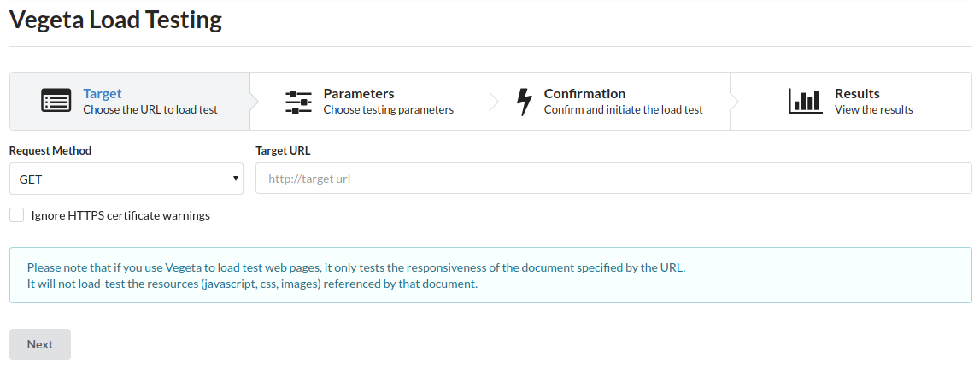Image resolution: width=980 pixels, height=369 pixels.
Task: Switch to the Parameters step
Action: tap(370, 101)
